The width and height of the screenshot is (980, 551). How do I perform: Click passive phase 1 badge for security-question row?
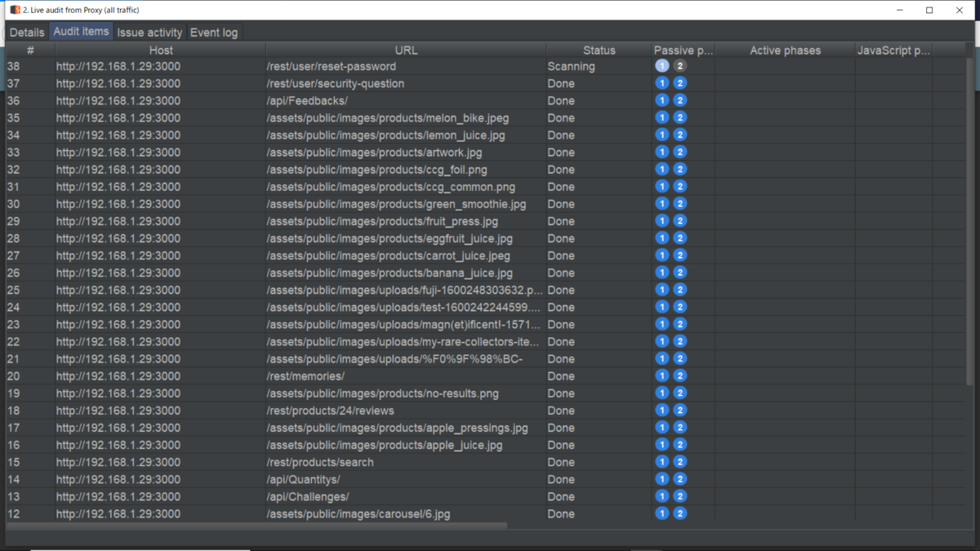pyautogui.click(x=661, y=83)
